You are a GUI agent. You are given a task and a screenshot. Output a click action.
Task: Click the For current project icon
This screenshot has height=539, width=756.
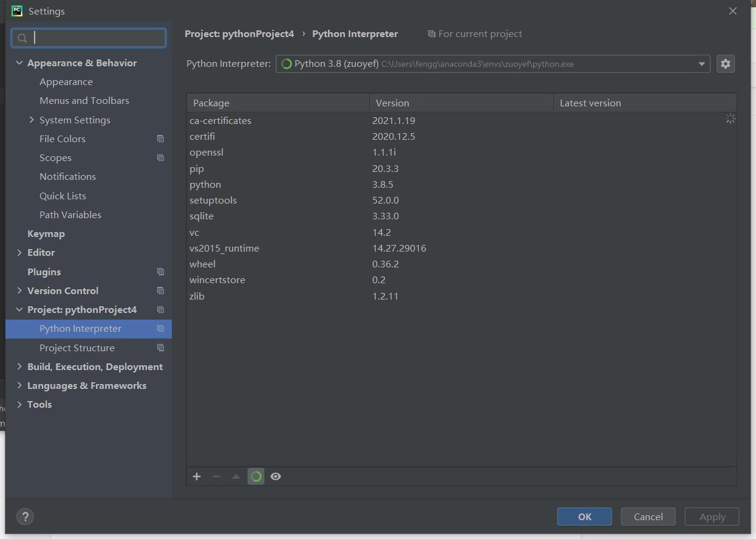(x=431, y=34)
